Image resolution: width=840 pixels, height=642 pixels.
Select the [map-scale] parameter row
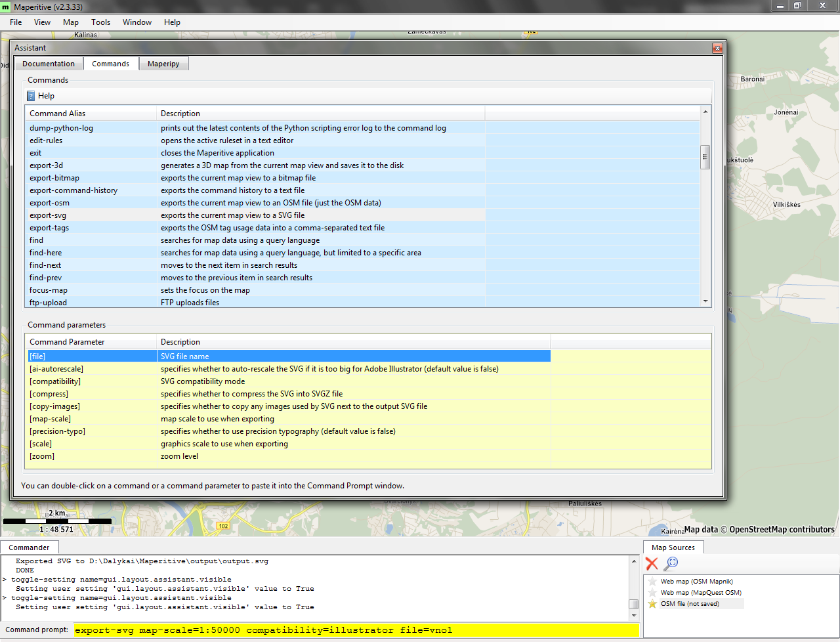tap(368, 419)
